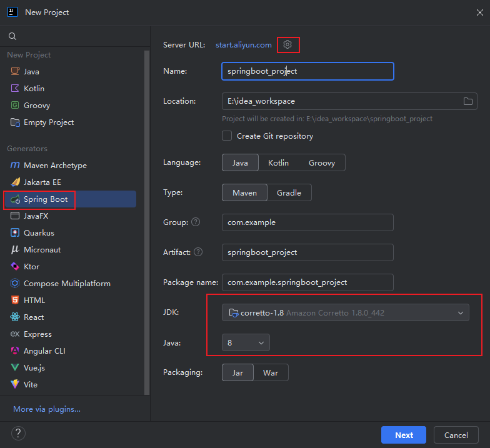The width and height of the screenshot is (490, 448).
Task: Click the React atom icon
Action: (x=15, y=317)
